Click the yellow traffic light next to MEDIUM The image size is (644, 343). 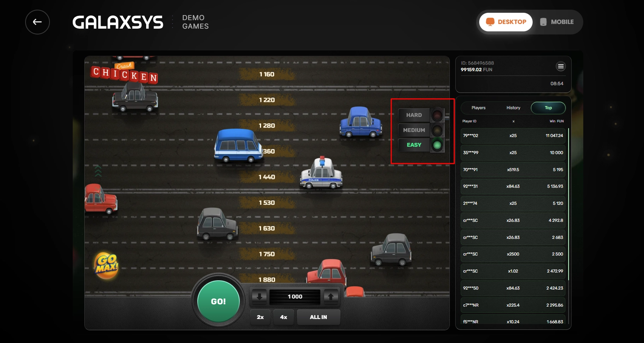click(437, 130)
